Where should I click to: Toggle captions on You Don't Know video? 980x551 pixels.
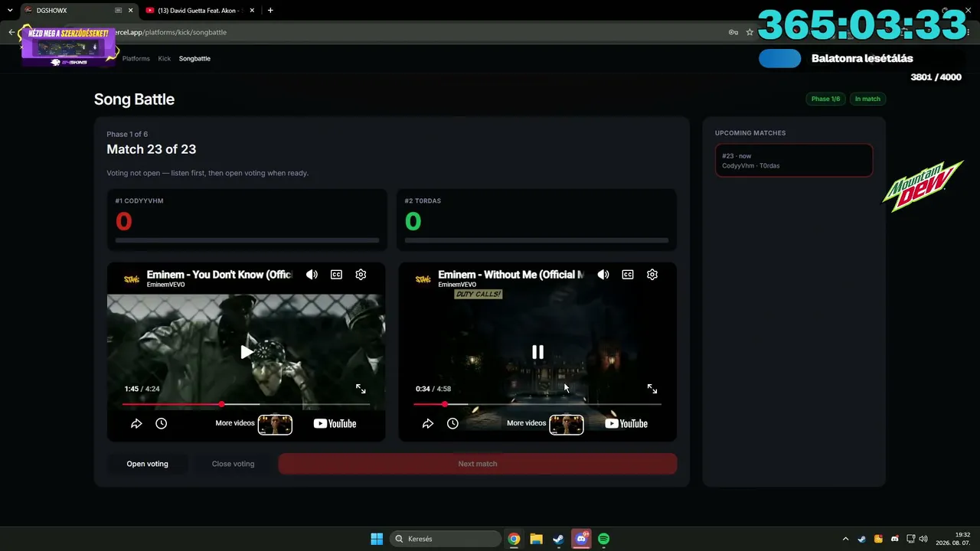(x=336, y=275)
